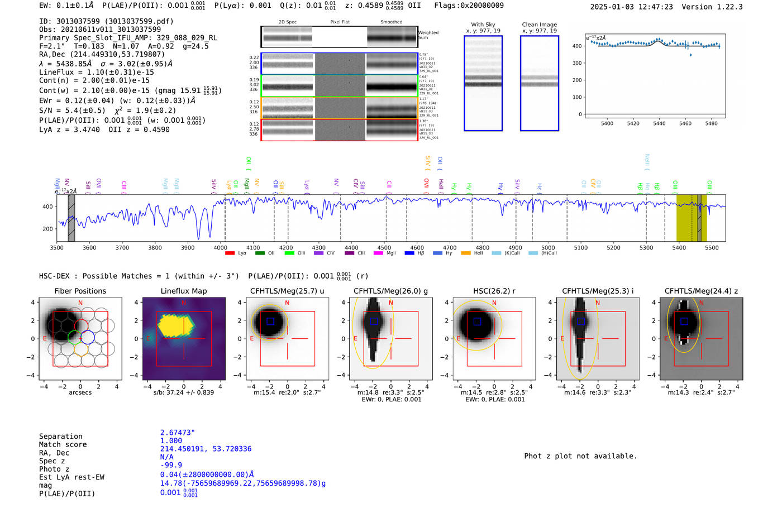Click the hatched gray region near 3540 Å
This screenshot has height=532, width=782.
(71, 218)
